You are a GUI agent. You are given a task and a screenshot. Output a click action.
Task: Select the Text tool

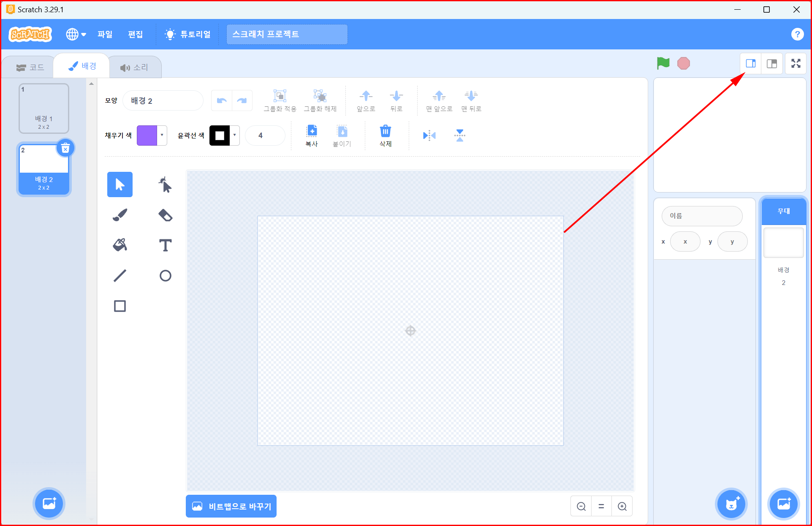point(165,245)
